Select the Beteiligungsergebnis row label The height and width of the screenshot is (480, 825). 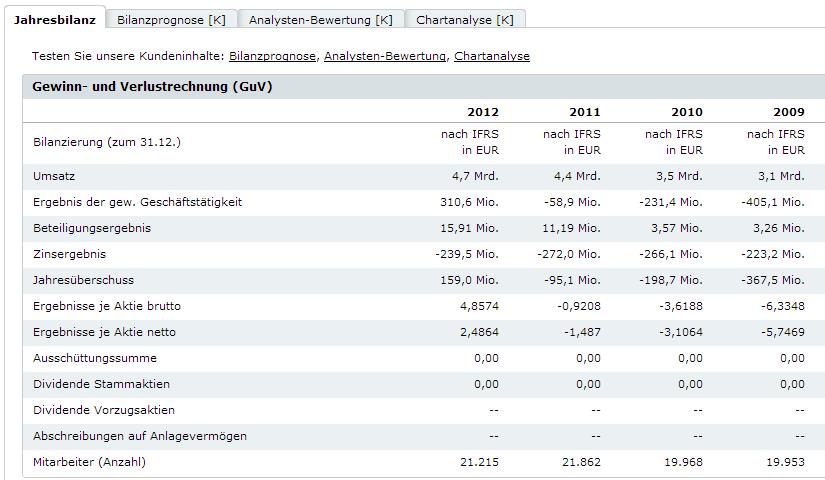coord(92,228)
